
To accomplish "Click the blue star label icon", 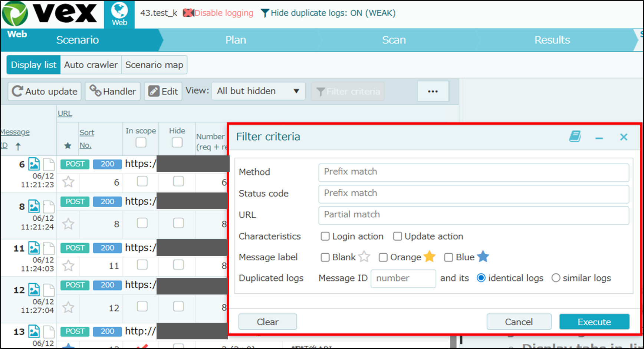I will pos(483,256).
